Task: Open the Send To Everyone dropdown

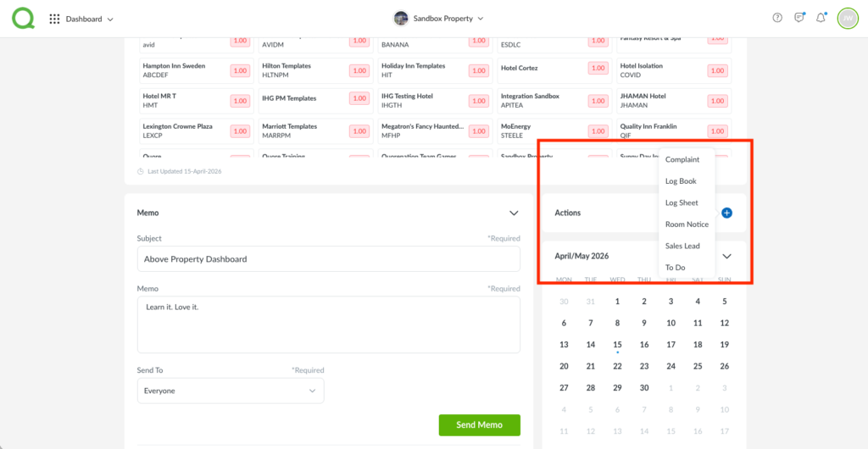Action: [230, 391]
